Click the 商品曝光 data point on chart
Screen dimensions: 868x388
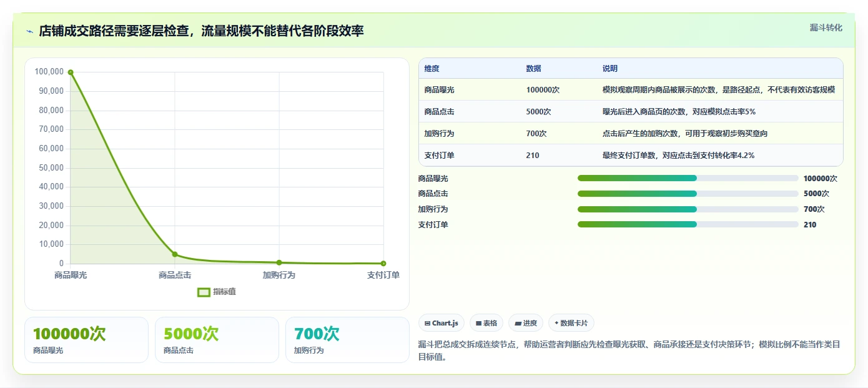click(x=71, y=72)
